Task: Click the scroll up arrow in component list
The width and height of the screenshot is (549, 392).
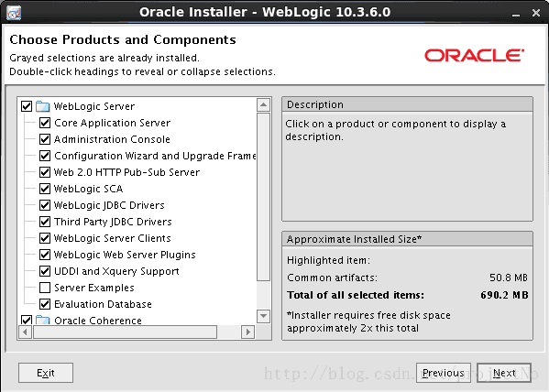Action: coord(263,104)
